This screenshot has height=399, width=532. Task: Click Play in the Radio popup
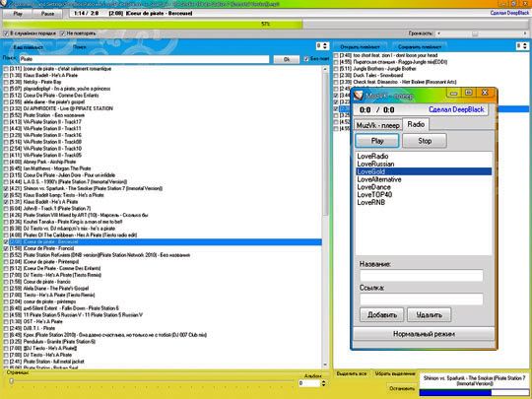click(x=377, y=141)
